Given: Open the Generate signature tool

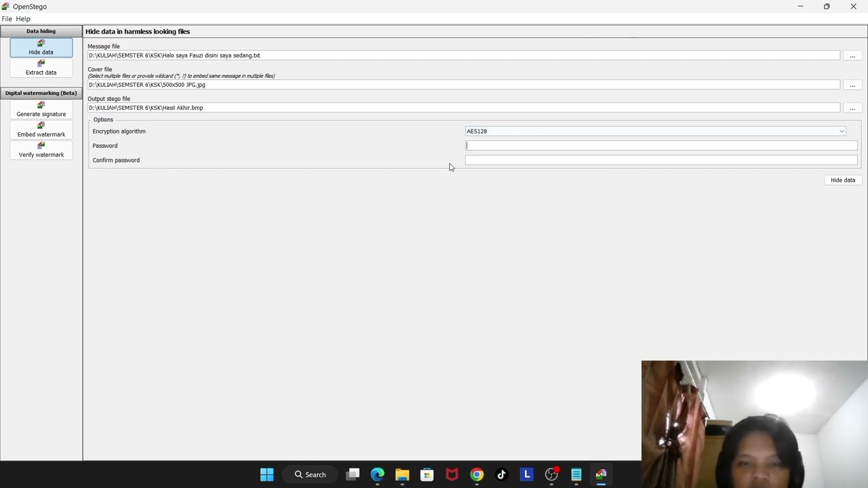Looking at the screenshot, I should point(41,109).
